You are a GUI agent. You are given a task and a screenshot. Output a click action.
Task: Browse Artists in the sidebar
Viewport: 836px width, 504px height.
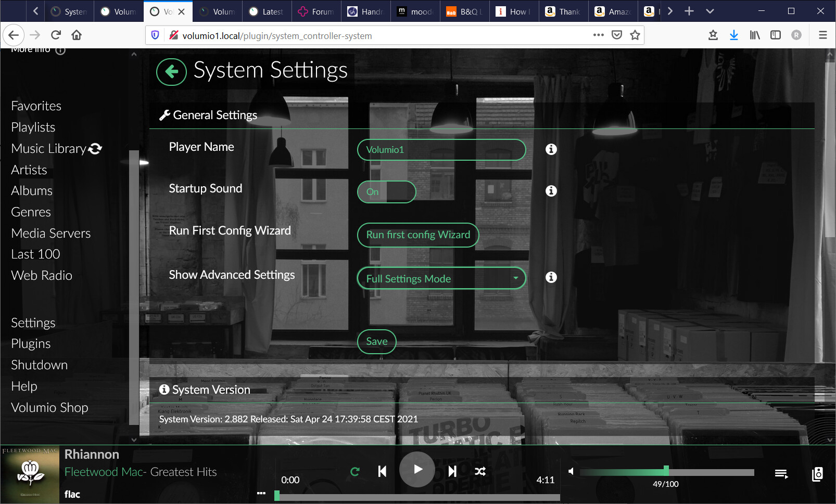29,170
